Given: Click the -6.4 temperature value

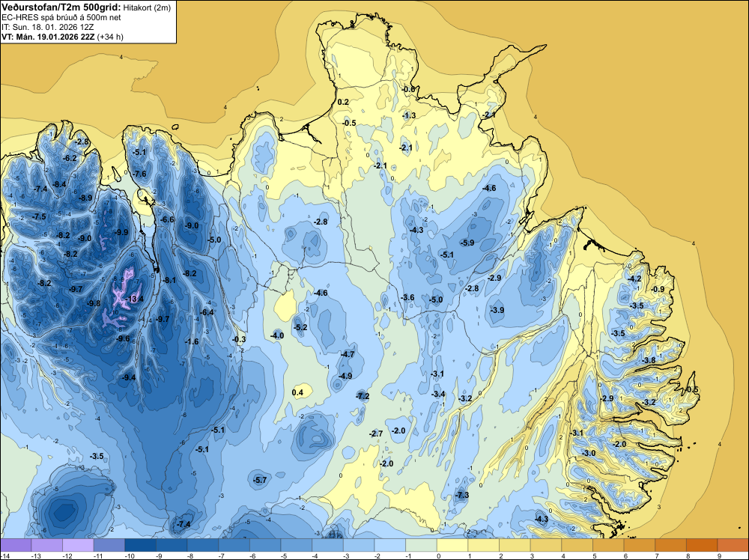Looking at the screenshot, I should click(x=207, y=312).
